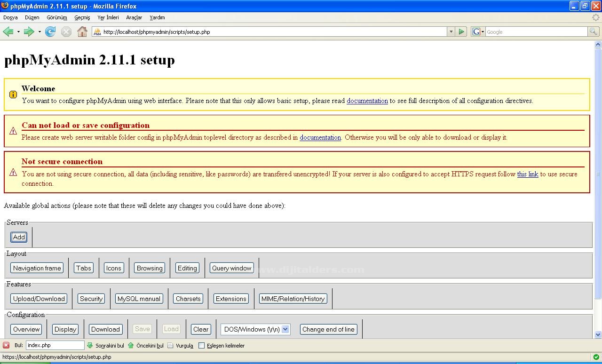This screenshot has height=364, width=602.
Task: Open the Geçmiş menu
Action: point(82,17)
